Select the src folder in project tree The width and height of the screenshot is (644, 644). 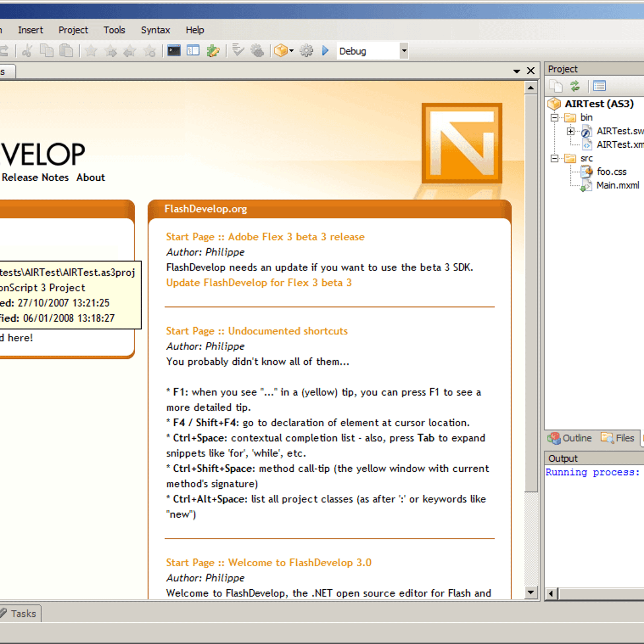pos(587,159)
